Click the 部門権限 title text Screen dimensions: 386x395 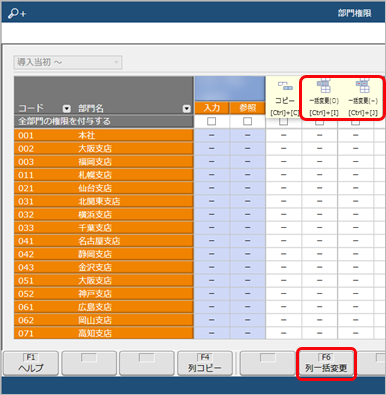coord(355,13)
